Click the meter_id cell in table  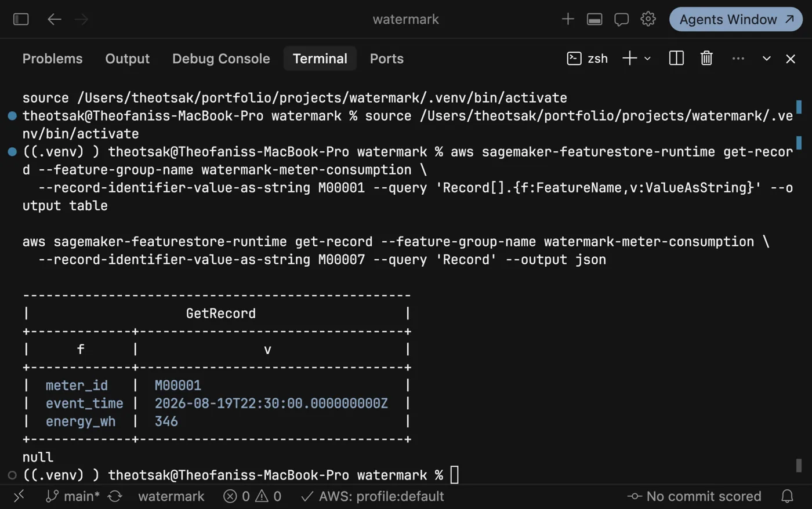pos(77,386)
